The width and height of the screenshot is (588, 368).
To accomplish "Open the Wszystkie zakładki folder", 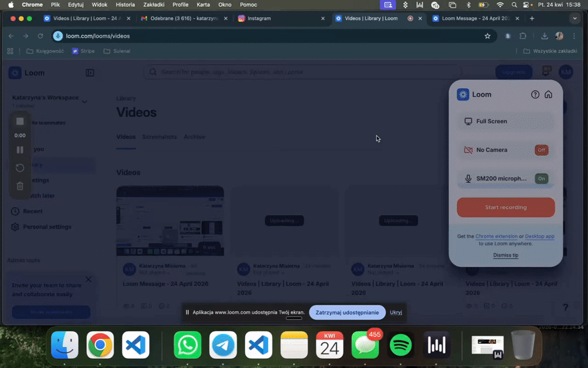I will pyautogui.click(x=550, y=51).
